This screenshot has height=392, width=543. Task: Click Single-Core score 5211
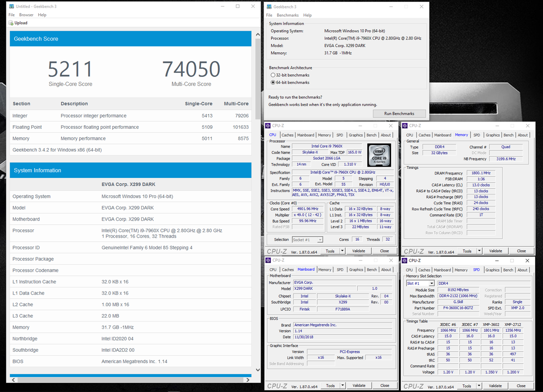point(70,69)
